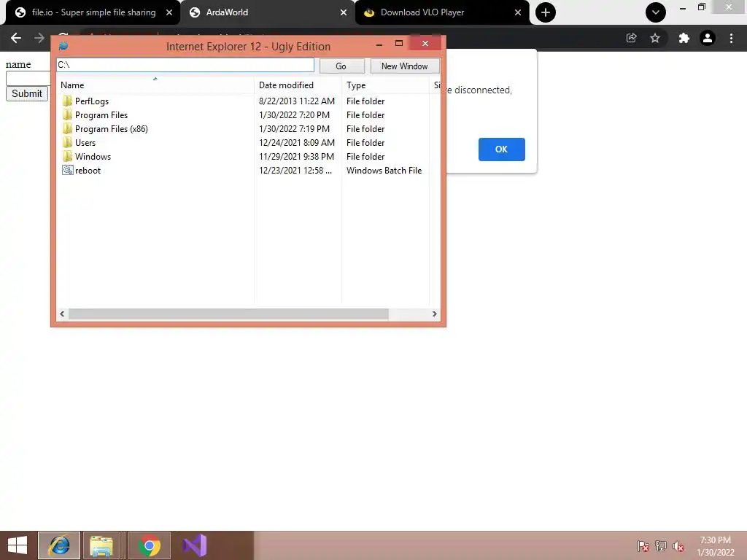Image resolution: width=747 pixels, height=560 pixels.
Task: Close the ArdaWorld tab
Action: click(x=344, y=12)
